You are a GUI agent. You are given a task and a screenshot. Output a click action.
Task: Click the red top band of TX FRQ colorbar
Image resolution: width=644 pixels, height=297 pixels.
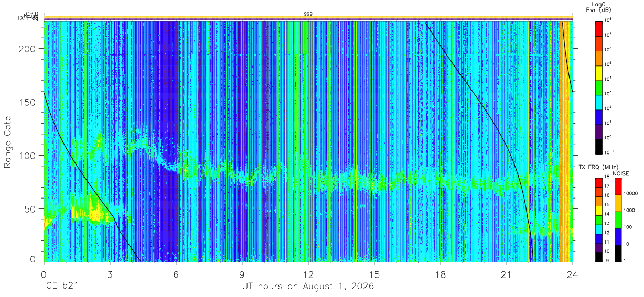599,182
